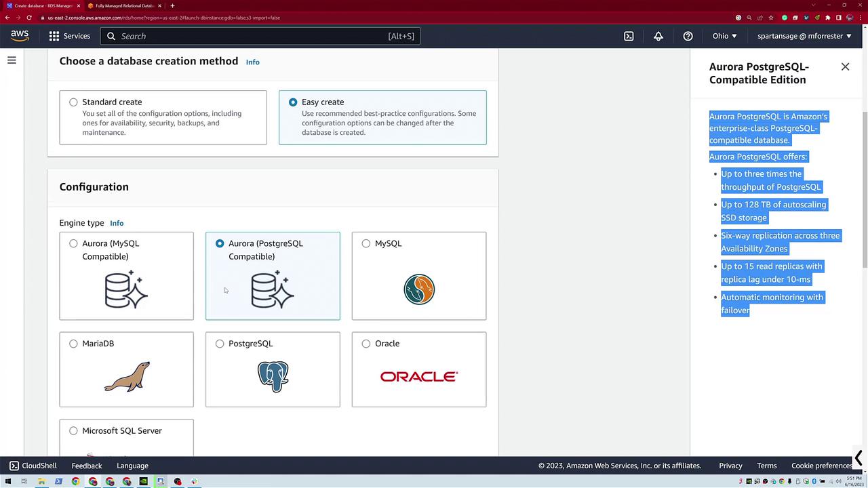Select the Easy create radio option

(x=293, y=102)
